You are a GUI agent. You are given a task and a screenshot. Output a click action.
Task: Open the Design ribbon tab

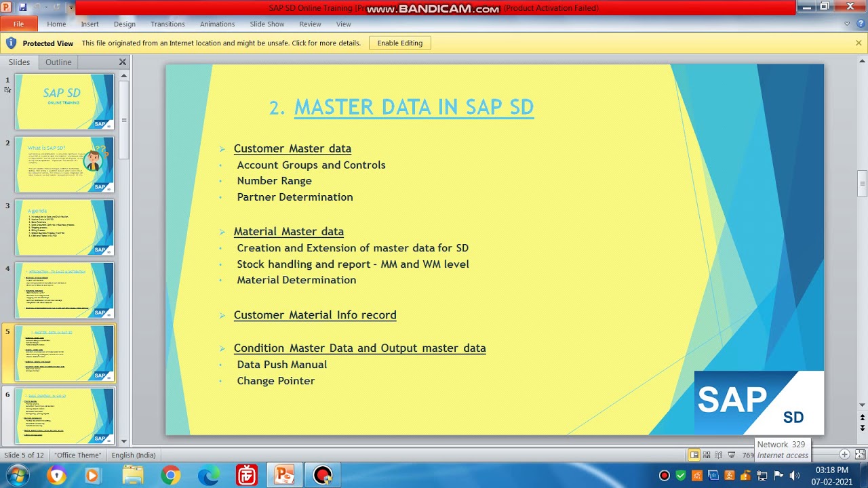pos(124,24)
